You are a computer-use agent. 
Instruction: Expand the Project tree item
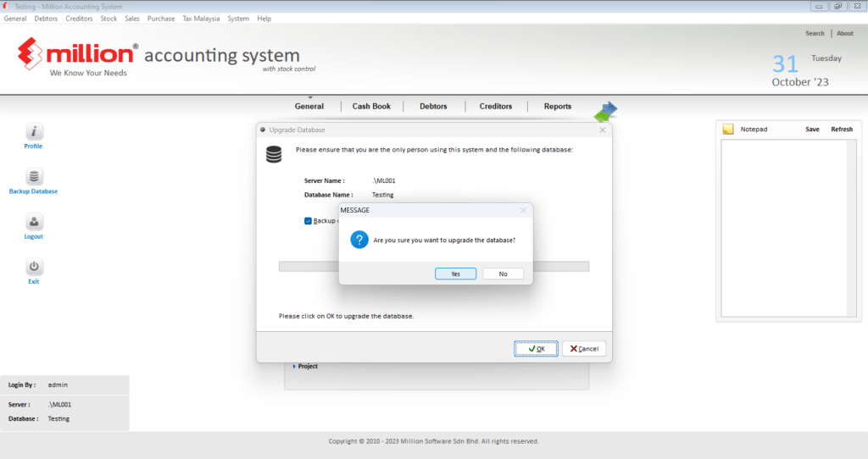(294, 367)
